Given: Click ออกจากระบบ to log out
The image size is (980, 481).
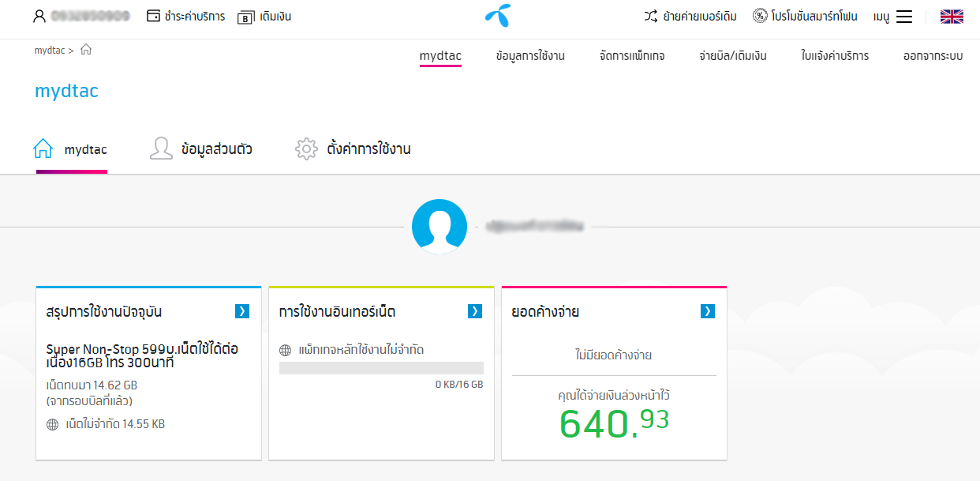Looking at the screenshot, I should tap(933, 56).
